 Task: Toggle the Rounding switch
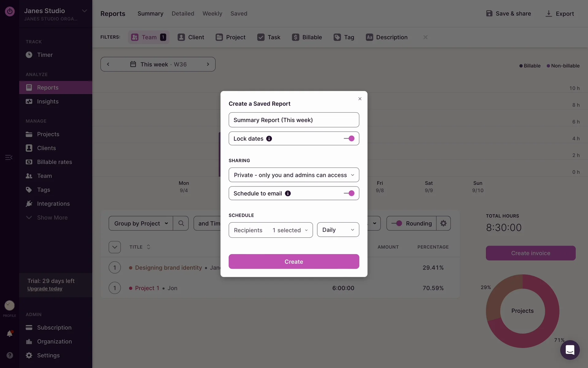pos(397,224)
